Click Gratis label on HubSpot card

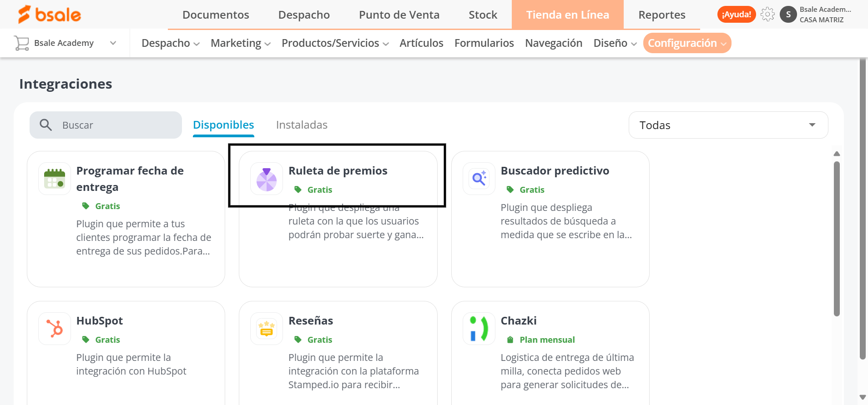(x=108, y=340)
